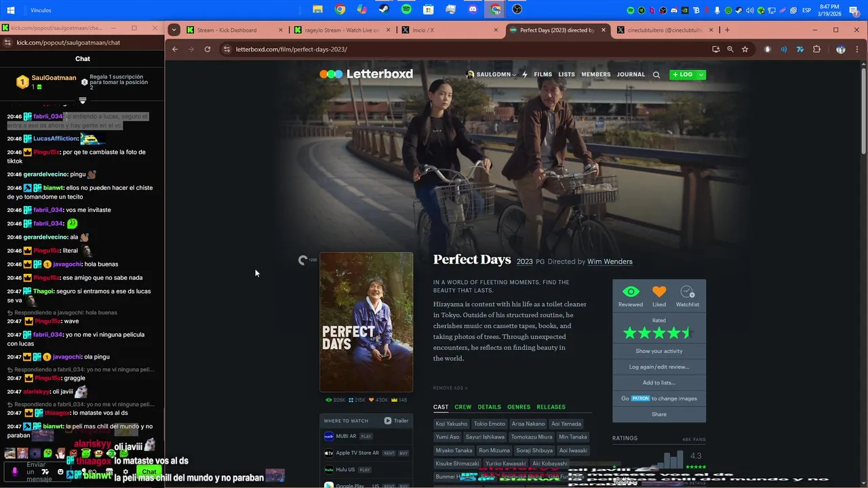Click cast member Koji Yakusho
Screen dimensions: 868x488
[452, 424]
